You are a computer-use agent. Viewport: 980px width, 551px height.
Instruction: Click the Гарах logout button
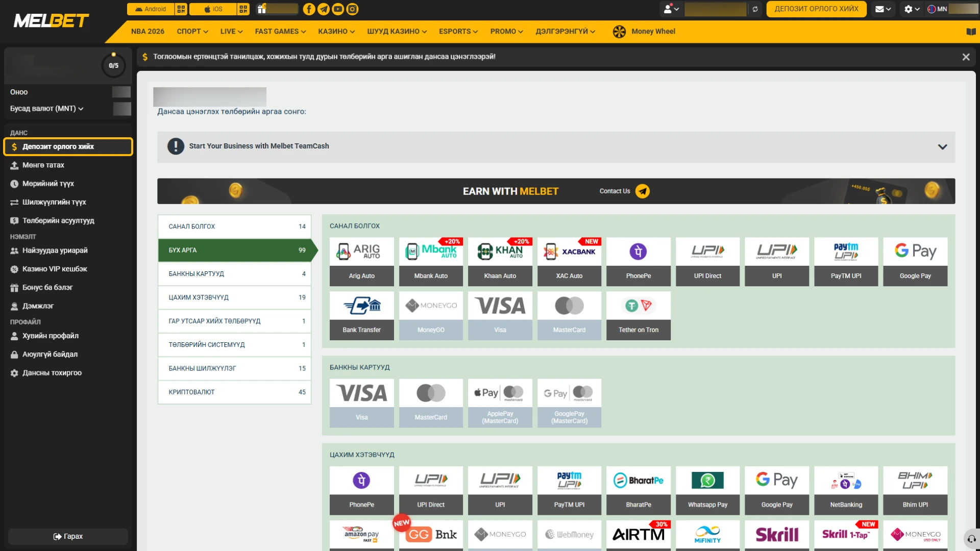pyautogui.click(x=68, y=537)
